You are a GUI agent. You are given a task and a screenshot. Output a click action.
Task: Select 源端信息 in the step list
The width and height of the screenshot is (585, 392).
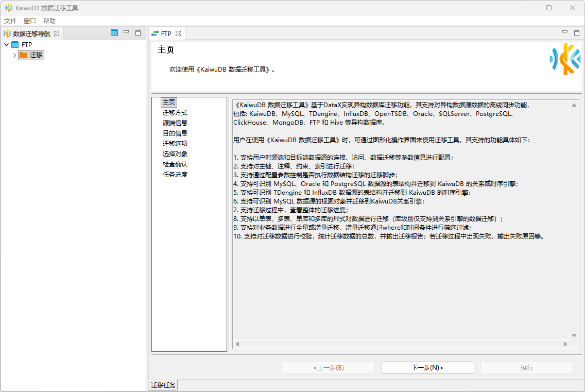pyautogui.click(x=175, y=123)
